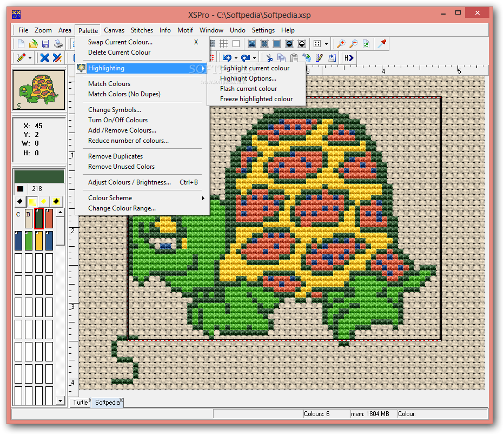Open the redo history dropdown arrow
The height and width of the screenshot is (435, 504).
coord(254,58)
